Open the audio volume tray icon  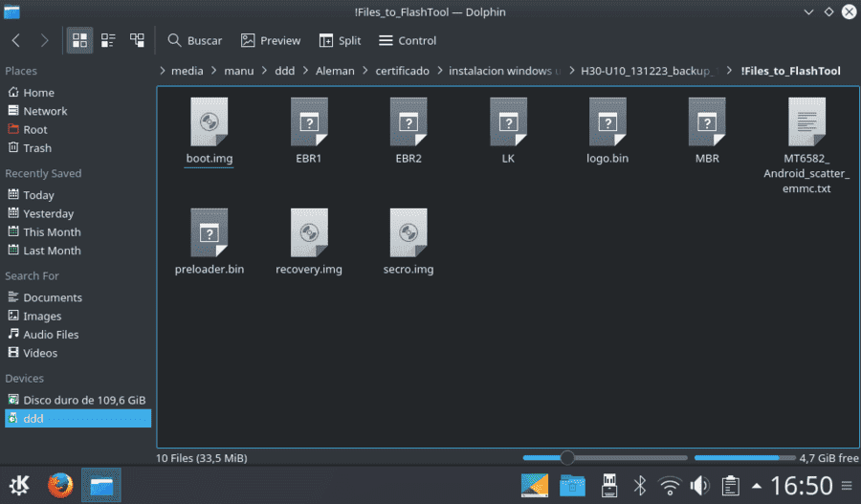[x=700, y=485]
